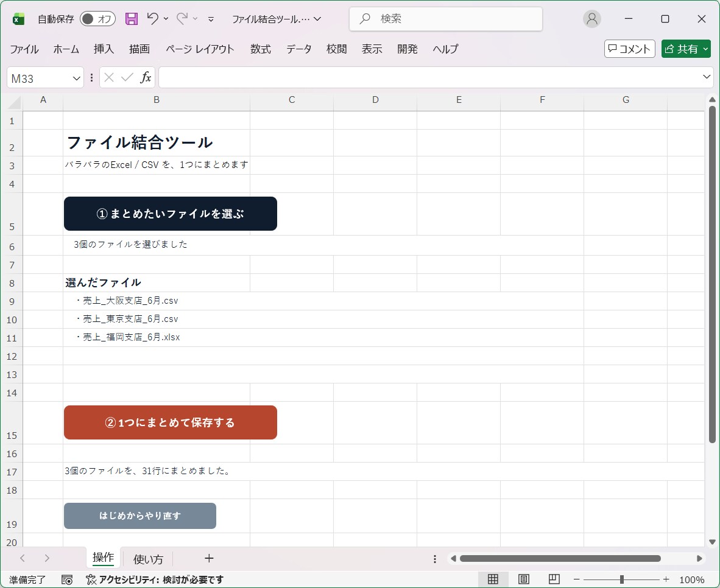Screen dimensions: 720x588
Task: Click はじめからやり直す button
Action: [x=140, y=516]
